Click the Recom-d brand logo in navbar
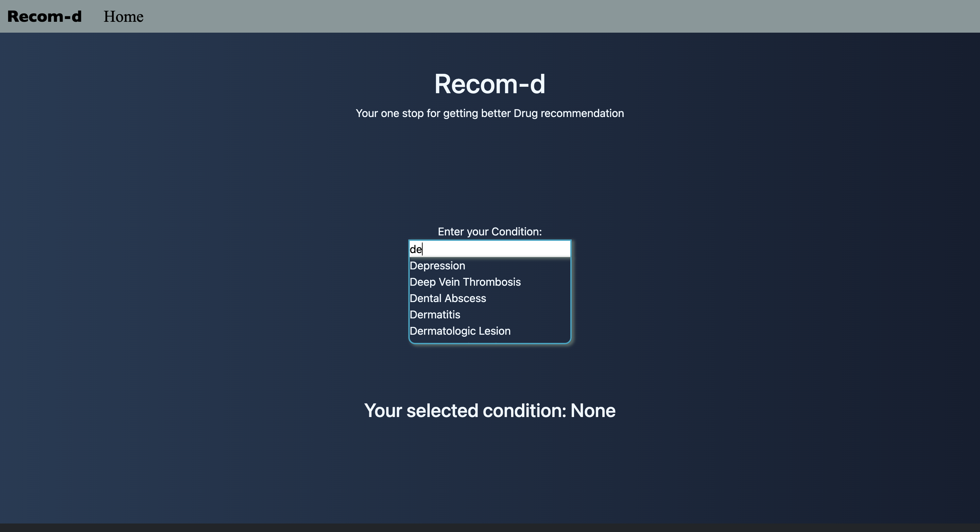Screen dimensions: 980x532 tap(45, 16)
